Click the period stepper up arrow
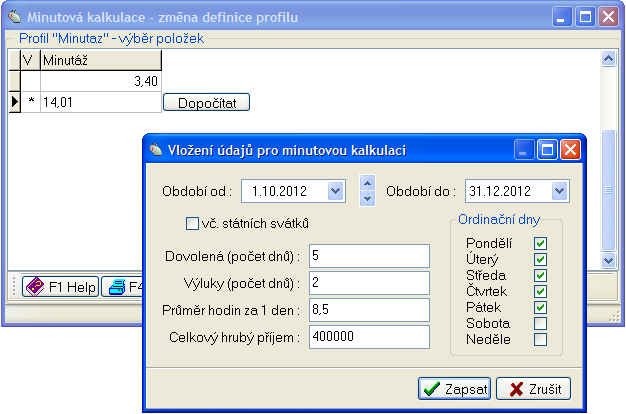The image size is (626, 414). coord(367,183)
